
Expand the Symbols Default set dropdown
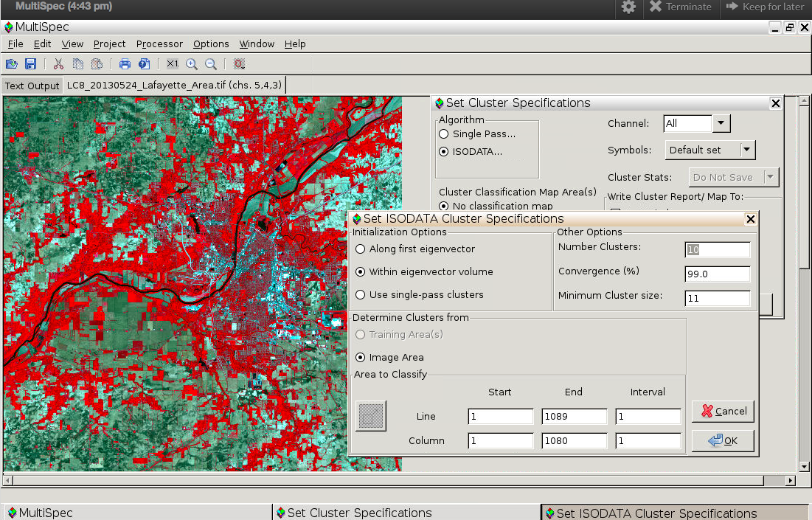[x=747, y=150]
